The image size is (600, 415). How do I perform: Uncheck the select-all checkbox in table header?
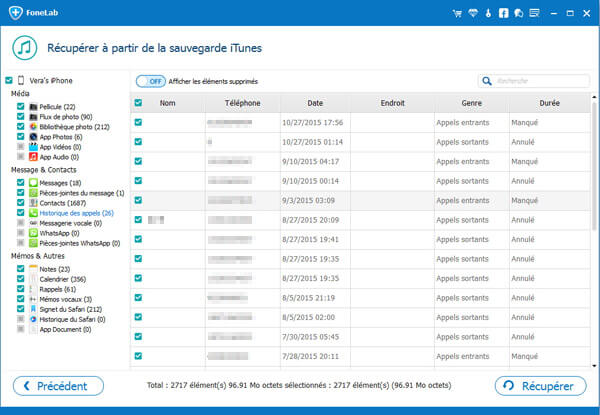(138, 102)
